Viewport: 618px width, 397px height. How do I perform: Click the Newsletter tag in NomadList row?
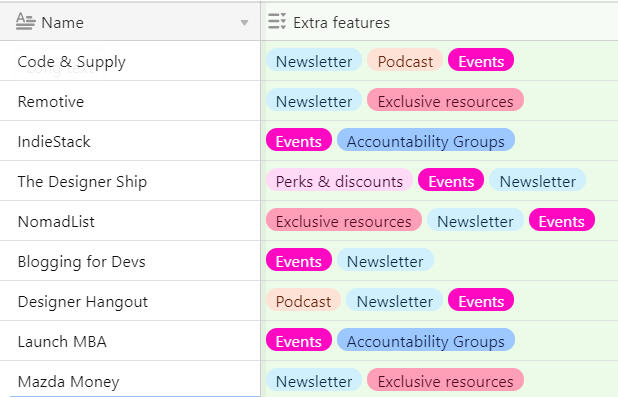point(475,221)
